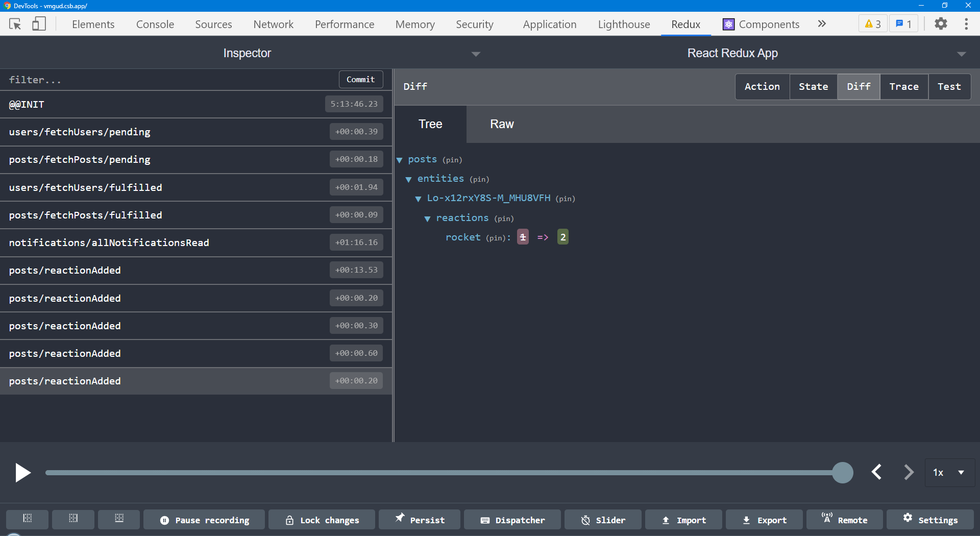Toggle the Slider panel
The width and height of the screenshot is (980, 536).
(603, 520)
